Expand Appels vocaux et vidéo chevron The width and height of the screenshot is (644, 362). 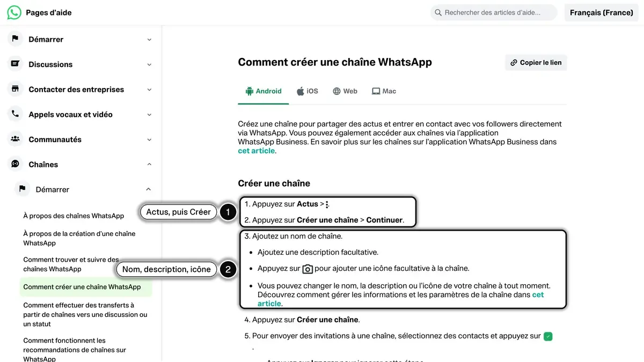coord(149,114)
